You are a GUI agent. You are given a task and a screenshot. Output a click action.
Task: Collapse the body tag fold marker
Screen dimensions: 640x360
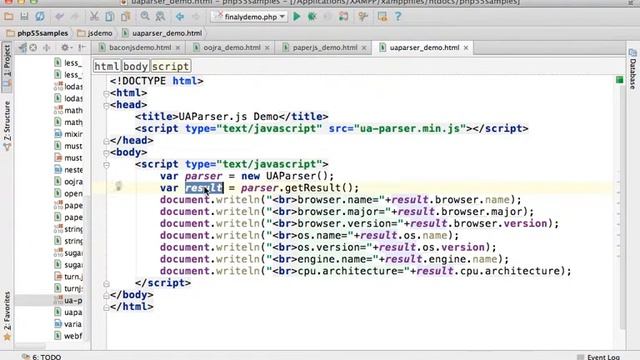tap(106, 153)
